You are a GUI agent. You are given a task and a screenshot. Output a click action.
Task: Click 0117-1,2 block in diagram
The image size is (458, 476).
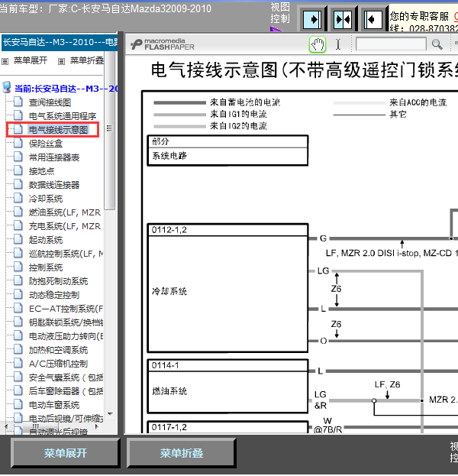(227, 427)
